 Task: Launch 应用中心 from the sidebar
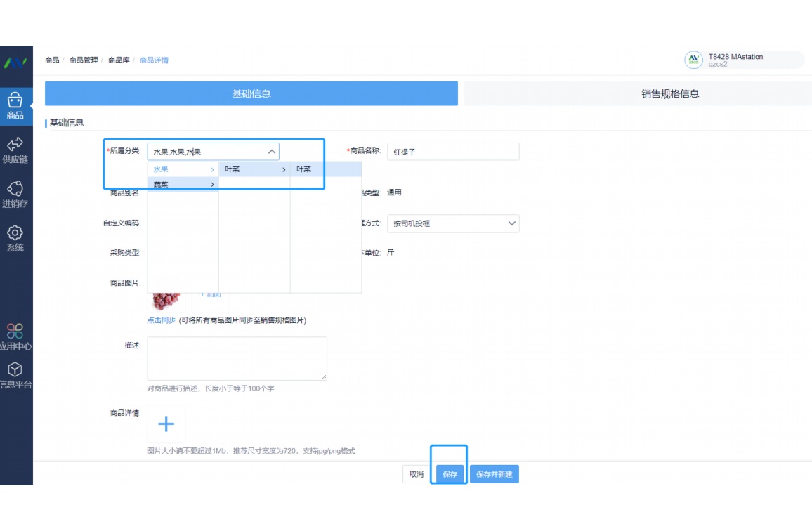(x=15, y=336)
